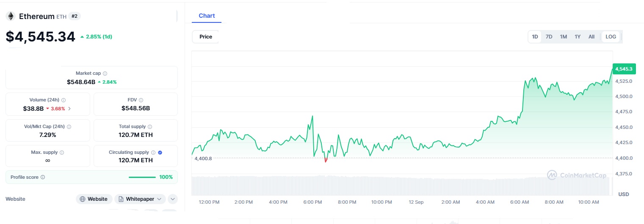The image size is (644, 224).
Task: Click the Vol/Mkt Cap (24h) info icon
Action: pyautogui.click(x=69, y=126)
